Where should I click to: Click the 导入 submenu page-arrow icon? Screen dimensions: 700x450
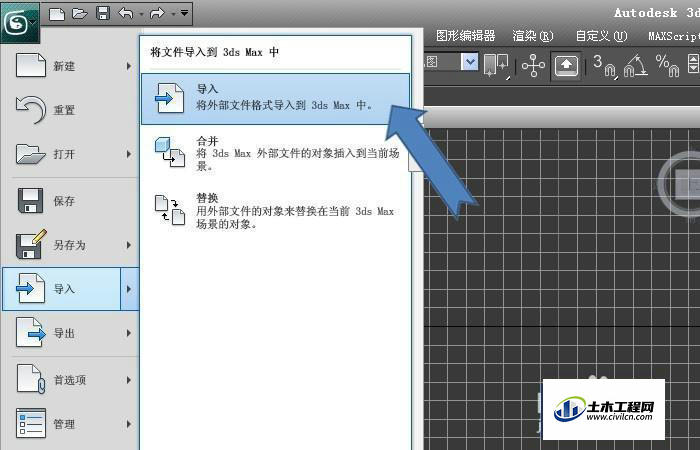point(169,98)
